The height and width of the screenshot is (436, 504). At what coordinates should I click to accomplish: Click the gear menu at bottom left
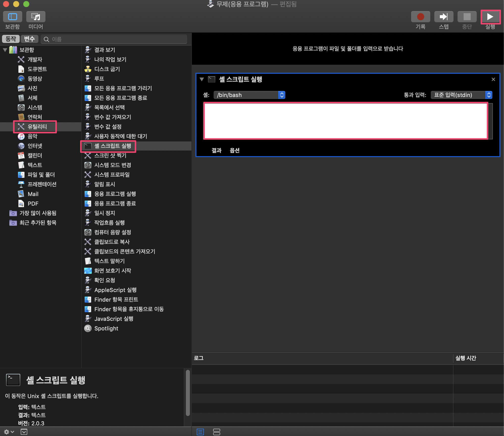(x=9, y=432)
